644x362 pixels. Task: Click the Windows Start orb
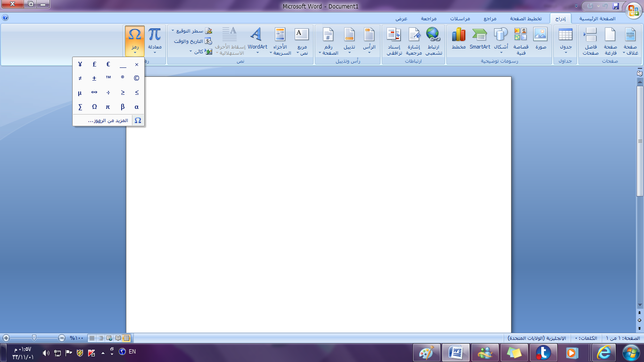point(630,353)
